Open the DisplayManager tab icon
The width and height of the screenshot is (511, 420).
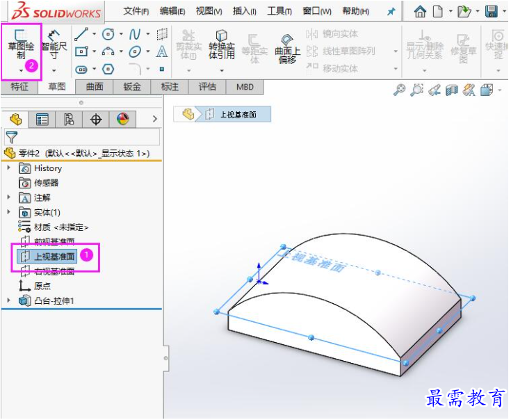(122, 120)
